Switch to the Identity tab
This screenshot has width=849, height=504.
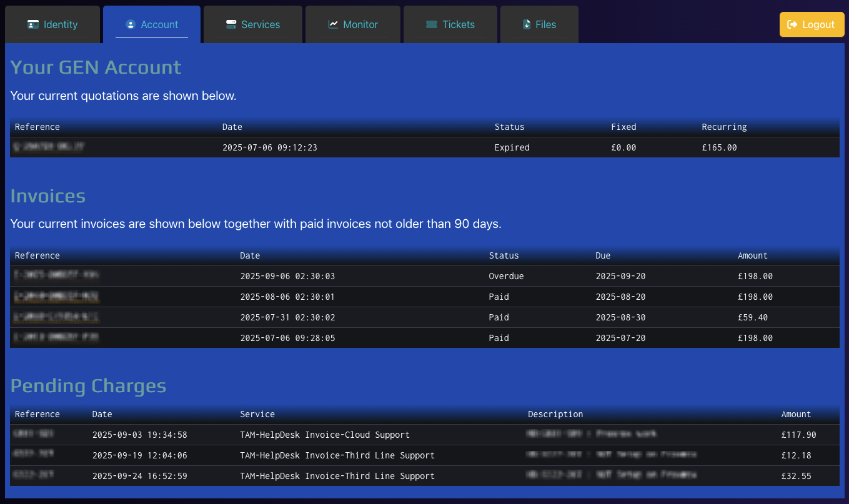(x=52, y=24)
